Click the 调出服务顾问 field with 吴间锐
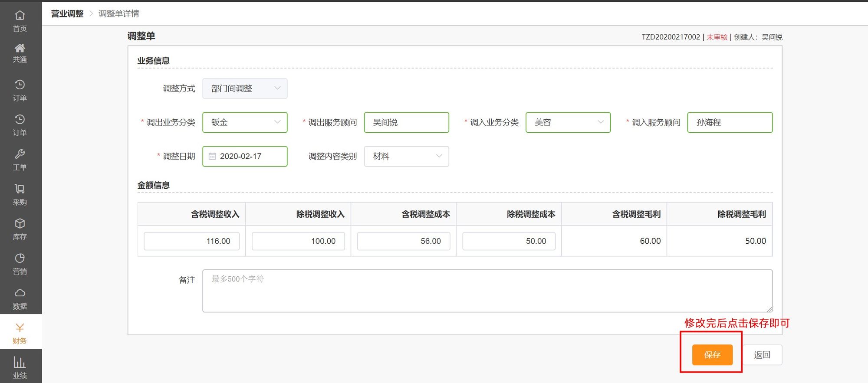 [x=406, y=122]
